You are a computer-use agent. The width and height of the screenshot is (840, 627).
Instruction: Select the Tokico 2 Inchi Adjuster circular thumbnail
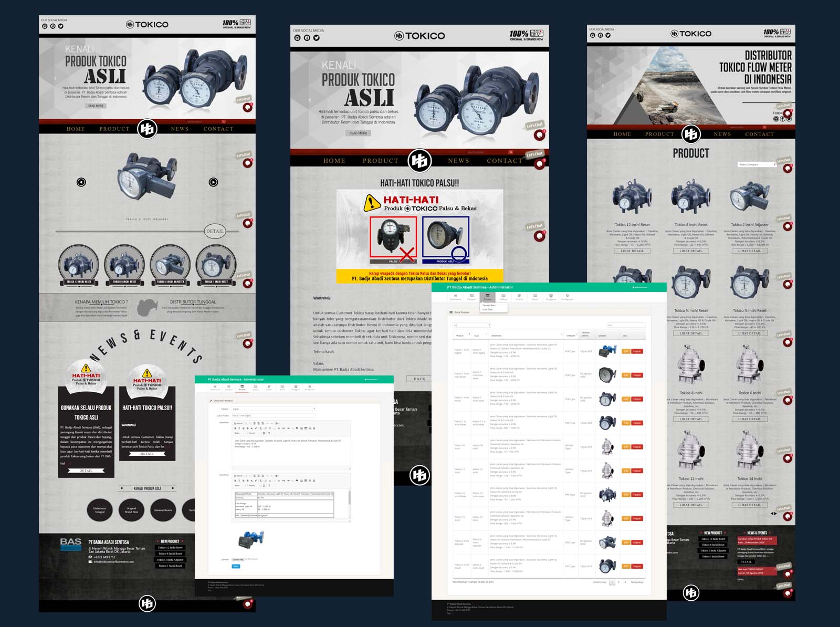tap(170, 266)
